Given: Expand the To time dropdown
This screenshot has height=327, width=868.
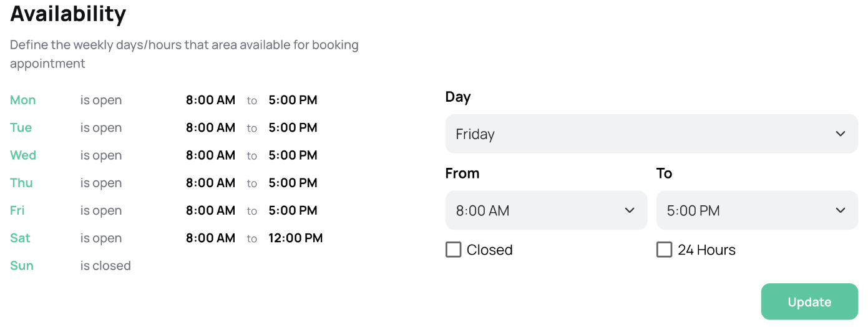Looking at the screenshot, I should point(756,210).
